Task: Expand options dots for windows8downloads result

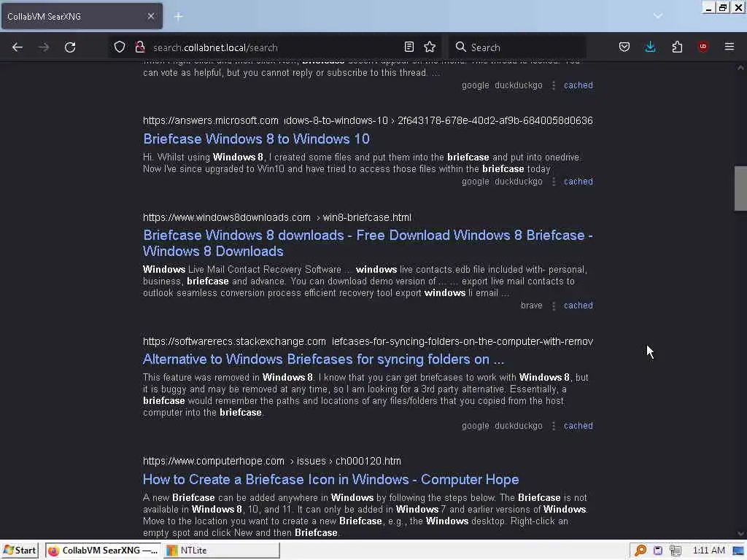Action: [554, 306]
